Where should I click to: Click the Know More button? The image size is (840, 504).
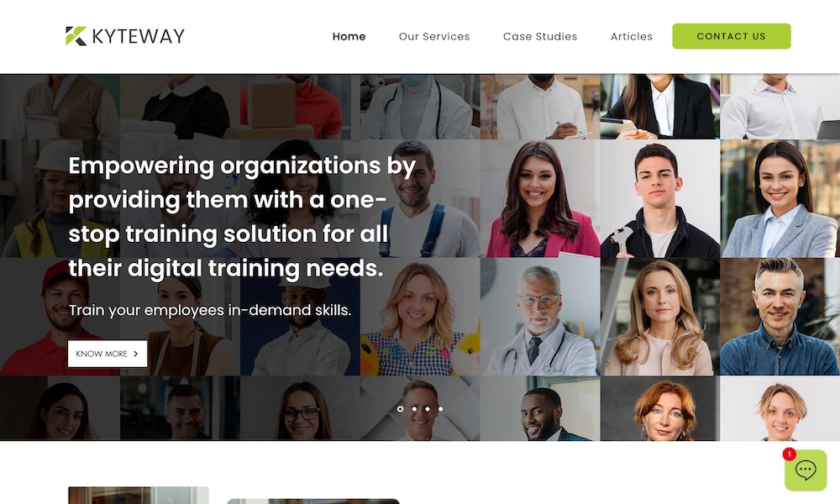tap(108, 354)
